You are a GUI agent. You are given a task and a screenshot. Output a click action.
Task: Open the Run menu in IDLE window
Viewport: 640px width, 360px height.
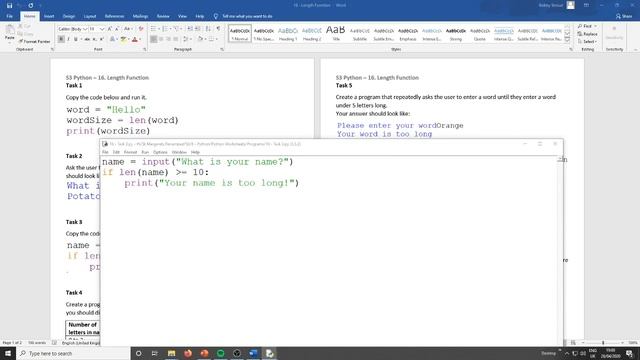pos(145,152)
